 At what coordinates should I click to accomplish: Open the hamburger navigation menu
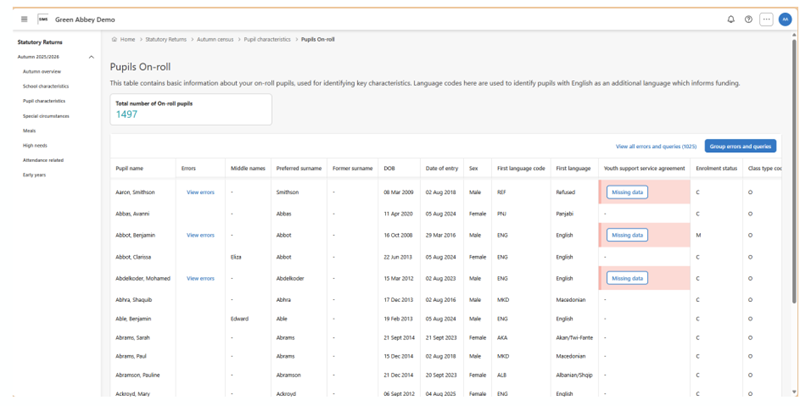tap(24, 19)
